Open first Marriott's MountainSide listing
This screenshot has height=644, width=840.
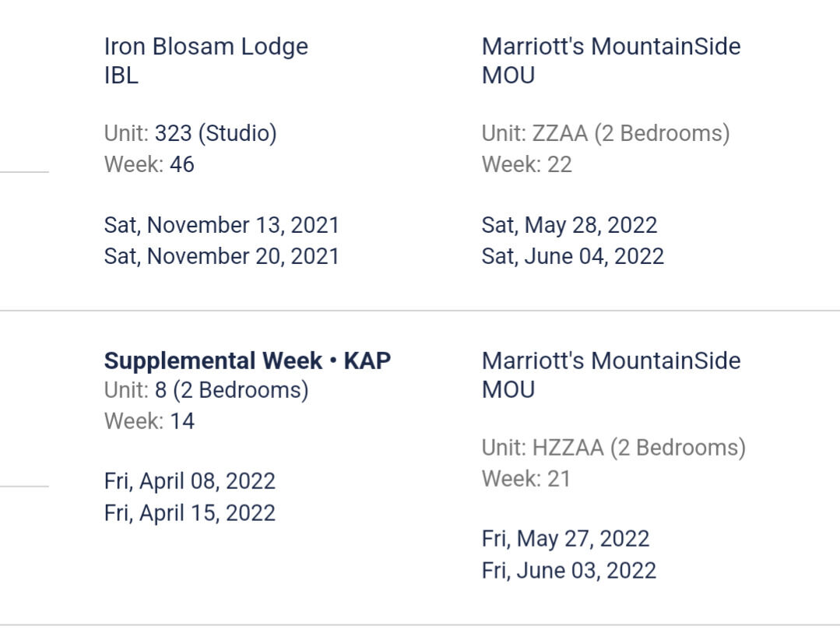click(x=611, y=47)
